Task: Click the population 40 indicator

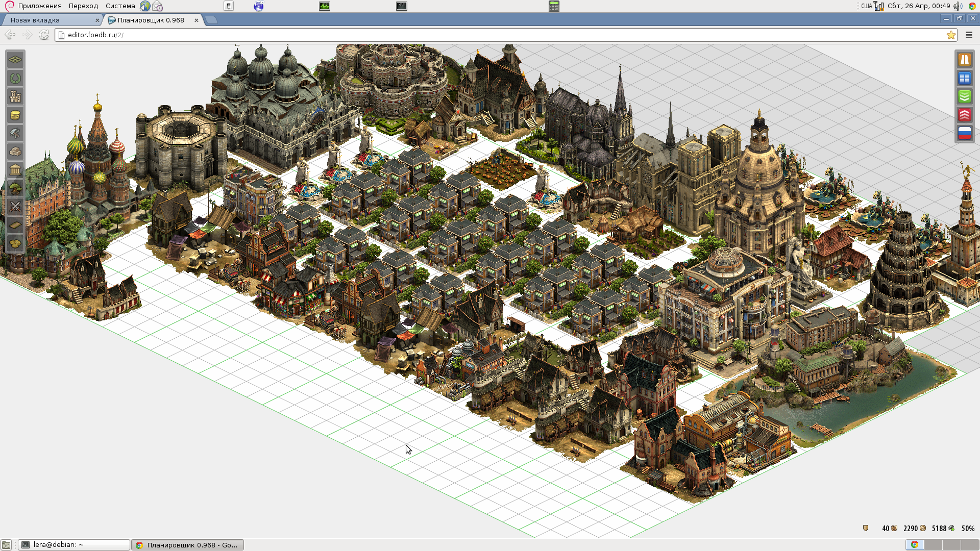Action: click(890, 528)
